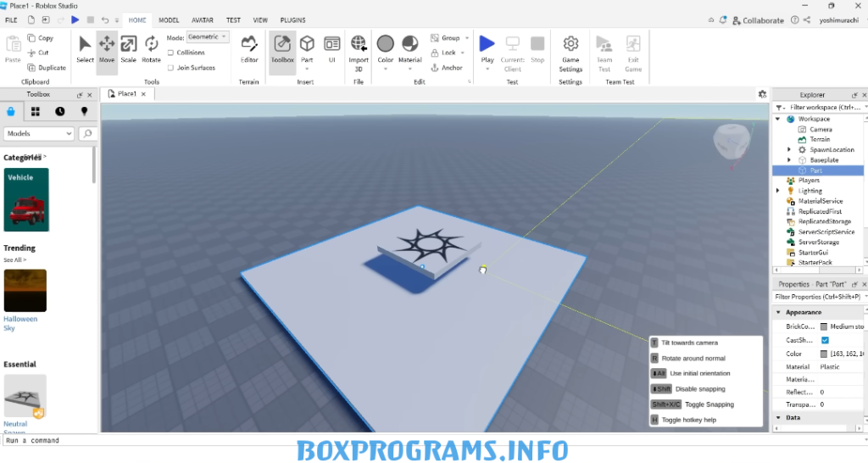Duplicate the selected part
Image resolution: width=868 pixels, height=463 pixels.
(47, 68)
